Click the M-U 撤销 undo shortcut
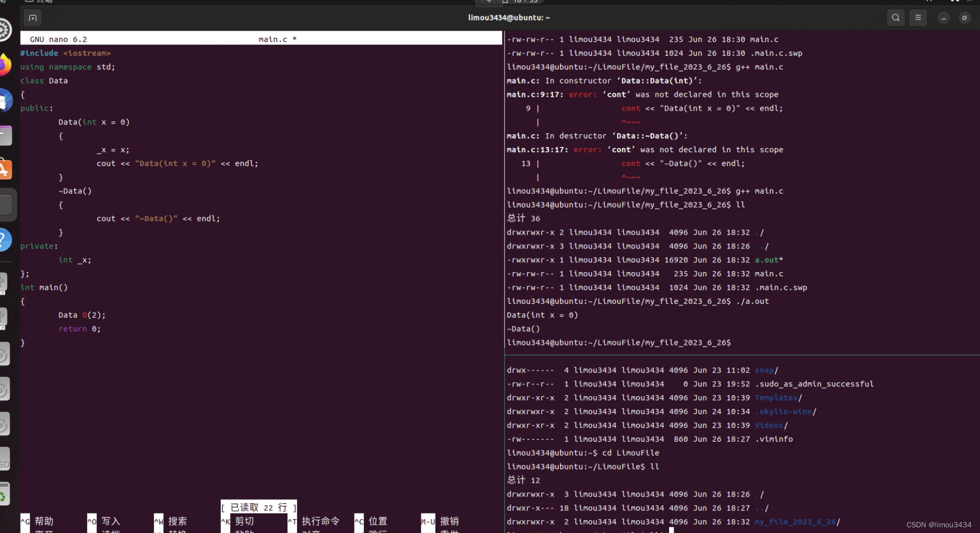 tap(440, 521)
